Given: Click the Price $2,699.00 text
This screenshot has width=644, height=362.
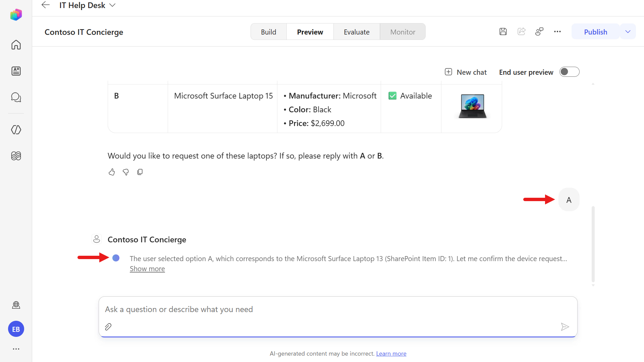Looking at the screenshot, I should (x=316, y=123).
